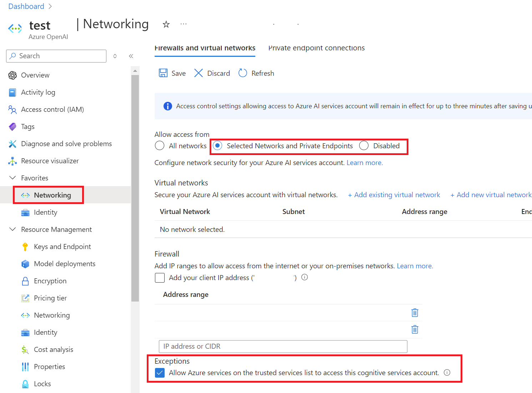Open Model deployments in the sidebar
The height and width of the screenshot is (393, 532).
(x=65, y=264)
